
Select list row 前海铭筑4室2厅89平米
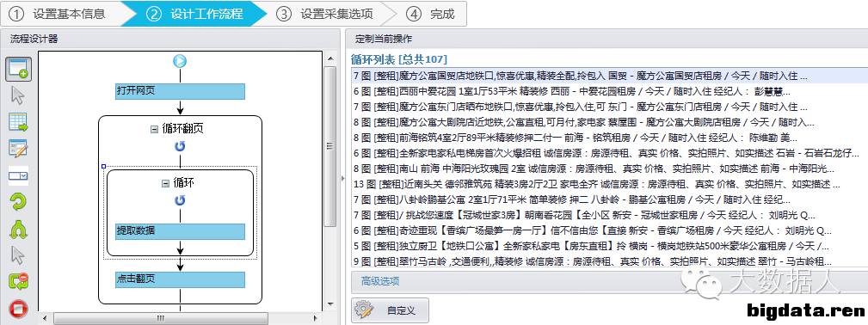coord(609,138)
